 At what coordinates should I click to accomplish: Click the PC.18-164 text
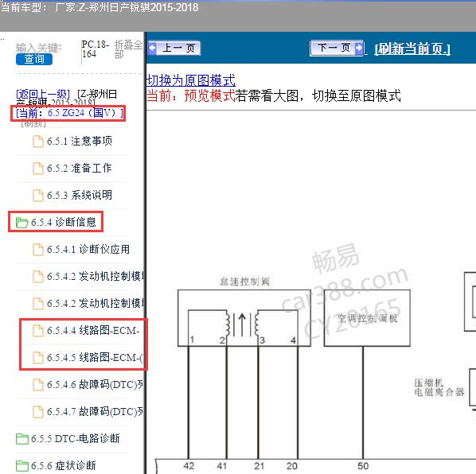[95, 49]
